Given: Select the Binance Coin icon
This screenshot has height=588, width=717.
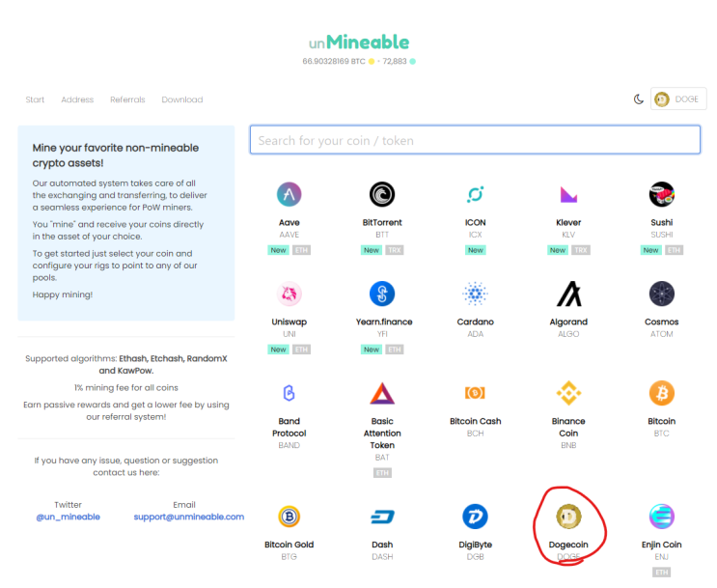Looking at the screenshot, I should pyautogui.click(x=568, y=393).
